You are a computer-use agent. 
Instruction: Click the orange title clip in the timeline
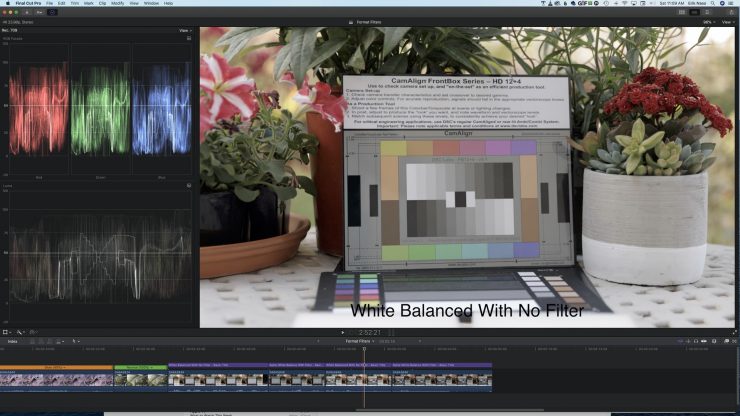56,367
